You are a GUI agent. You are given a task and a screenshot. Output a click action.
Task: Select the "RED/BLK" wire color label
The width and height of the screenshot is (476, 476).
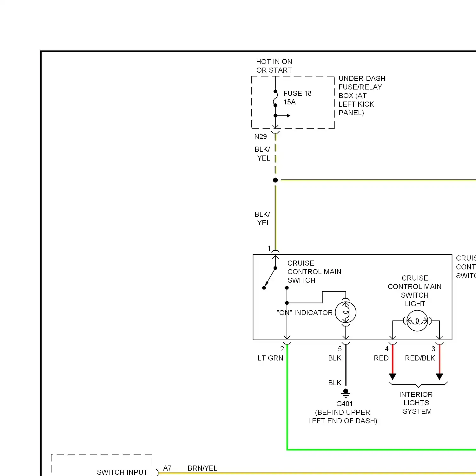point(420,358)
